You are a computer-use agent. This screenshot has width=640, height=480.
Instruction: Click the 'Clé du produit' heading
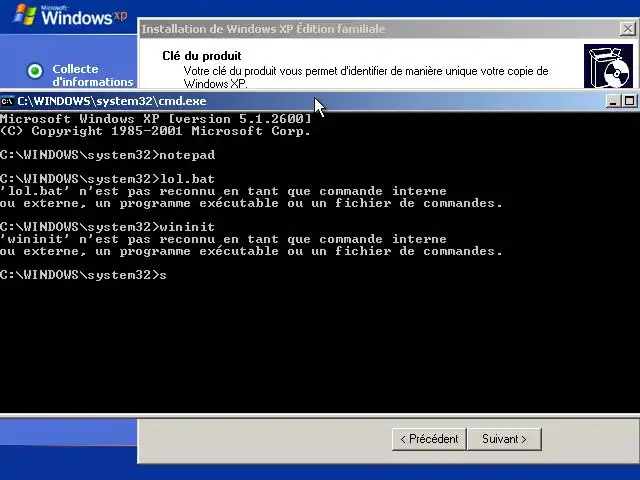click(x=202, y=56)
